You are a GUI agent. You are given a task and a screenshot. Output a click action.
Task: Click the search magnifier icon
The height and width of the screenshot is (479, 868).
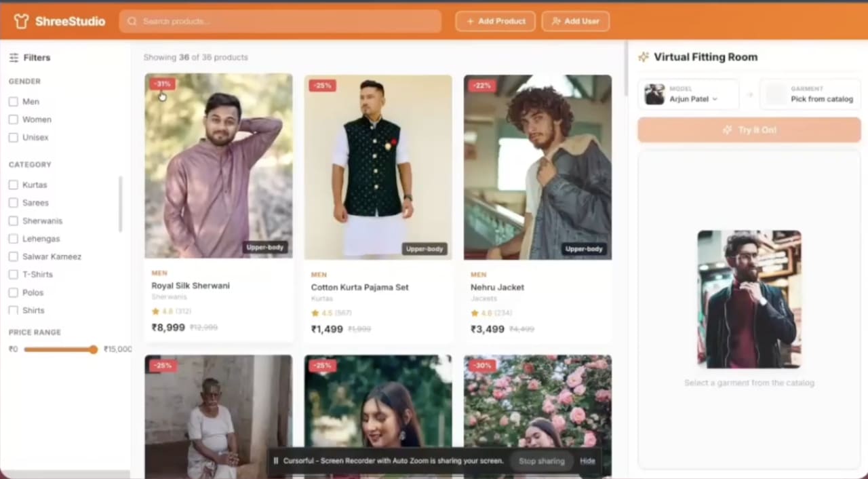point(132,22)
